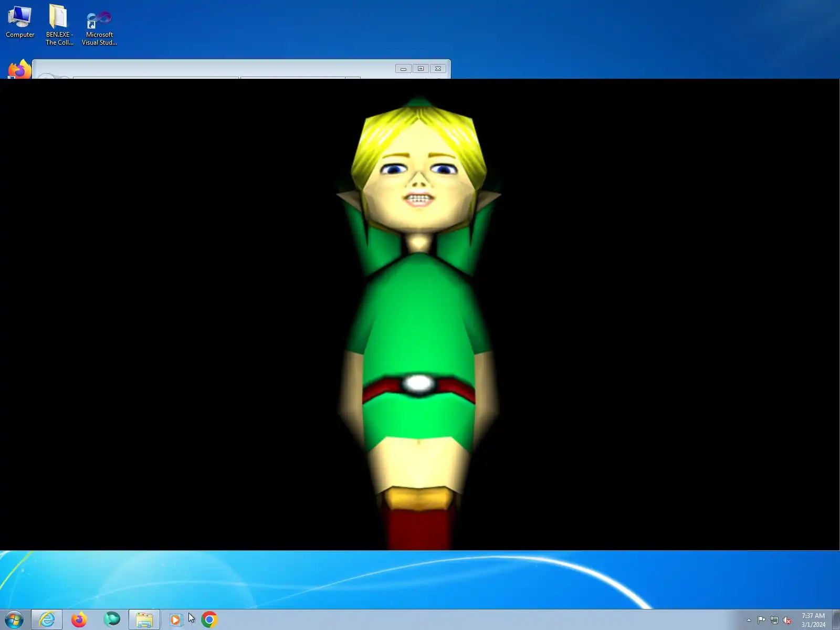This screenshot has width=840, height=630.
Task: Maximize the background Explorer window
Action: click(x=421, y=69)
